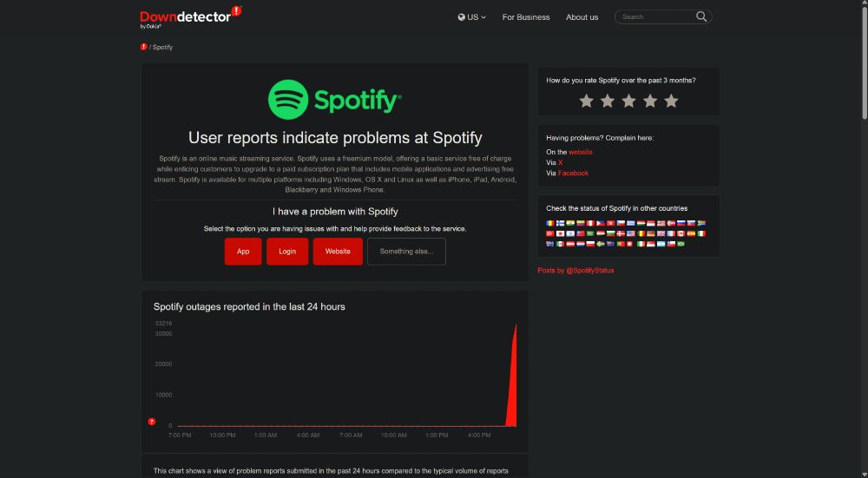Select the Bulgaria flag
This screenshot has width=868, height=478.
pos(610,233)
